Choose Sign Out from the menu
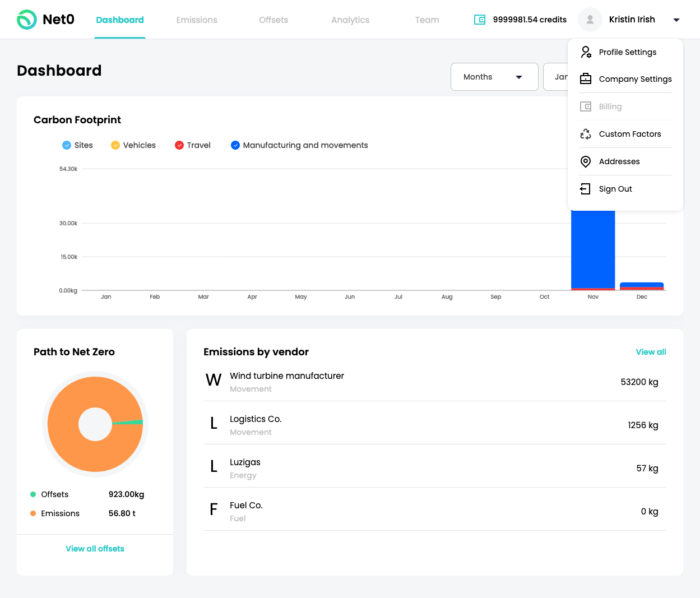Image resolution: width=700 pixels, height=598 pixels. [625, 189]
